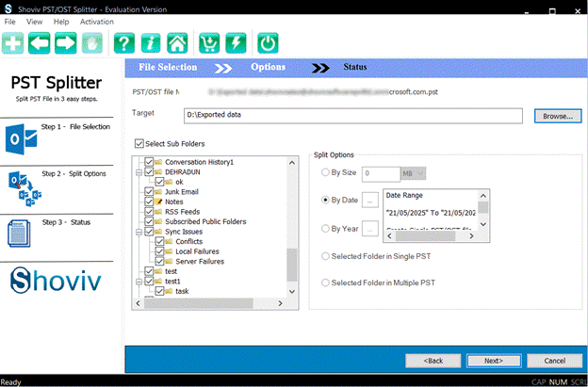The height and width of the screenshot is (387, 588).
Task: Click Date Range box scroll down arrow
Action: click(x=483, y=224)
